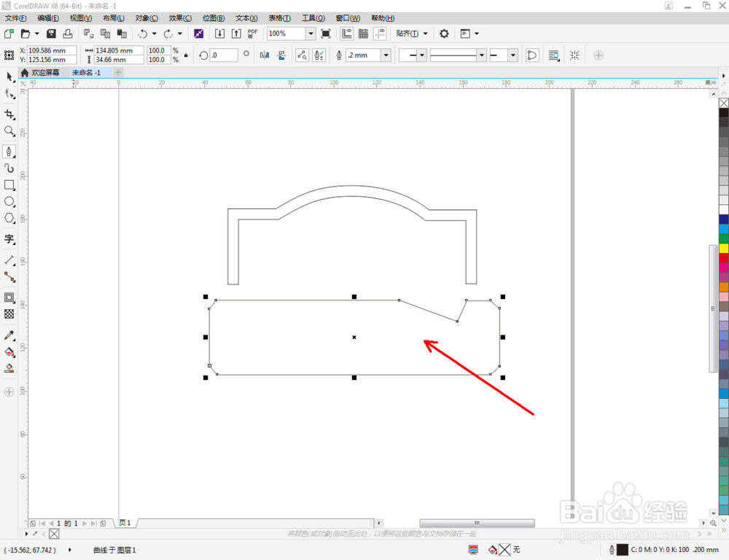
Task: Click the Export icon
Action: [236, 34]
